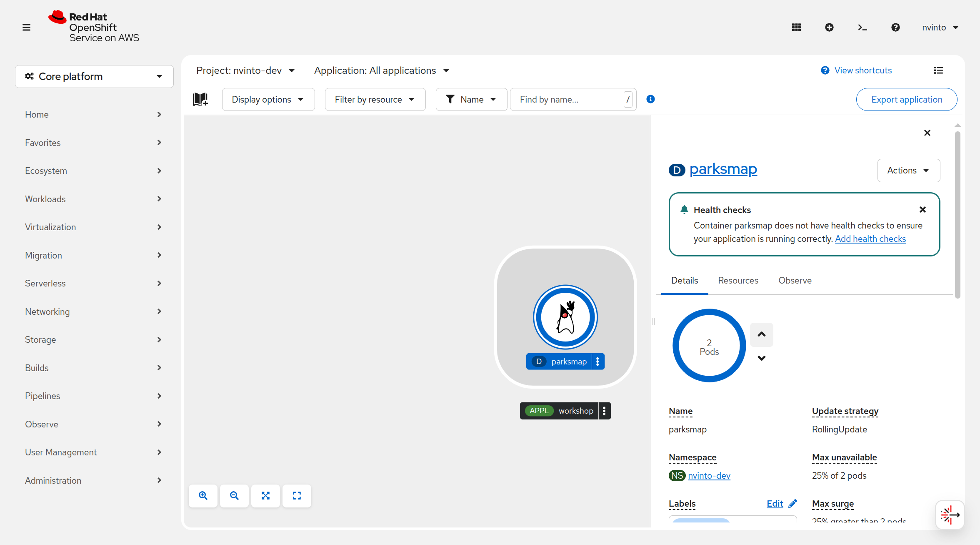Open the web terminal command line
The image size is (980, 545).
coord(862,28)
